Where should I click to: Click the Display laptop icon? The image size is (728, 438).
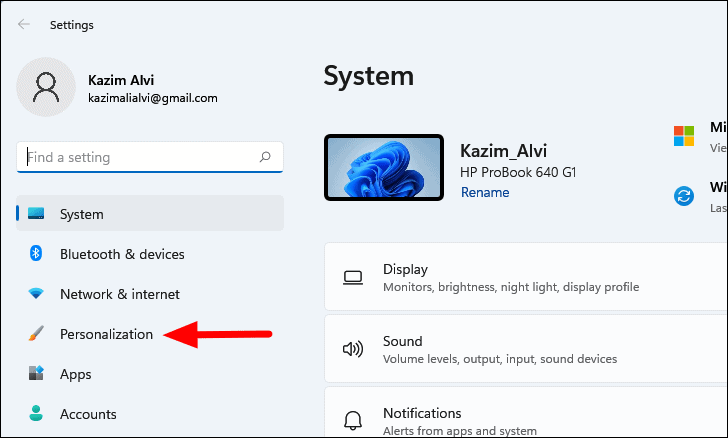[353, 278]
